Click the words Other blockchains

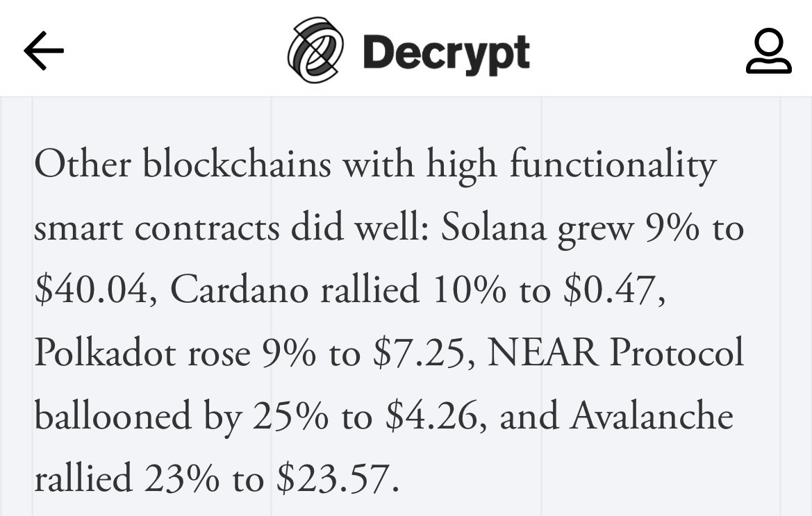pyautogui.click(x=183, y=165)
